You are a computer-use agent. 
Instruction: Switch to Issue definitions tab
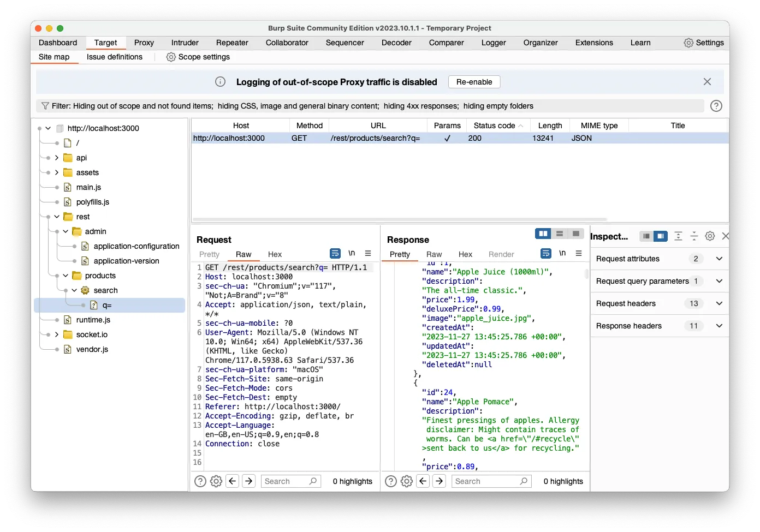coord(115,57)
